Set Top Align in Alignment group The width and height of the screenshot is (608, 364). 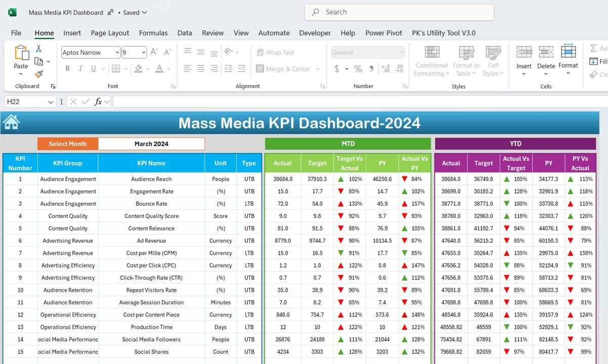[188, 52]
